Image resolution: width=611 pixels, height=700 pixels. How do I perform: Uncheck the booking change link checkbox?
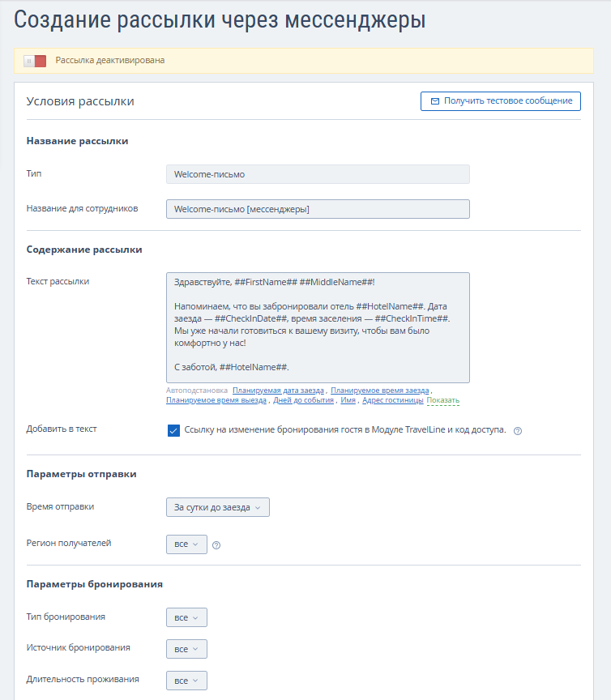pyautogui.click(x=173, y=430)
